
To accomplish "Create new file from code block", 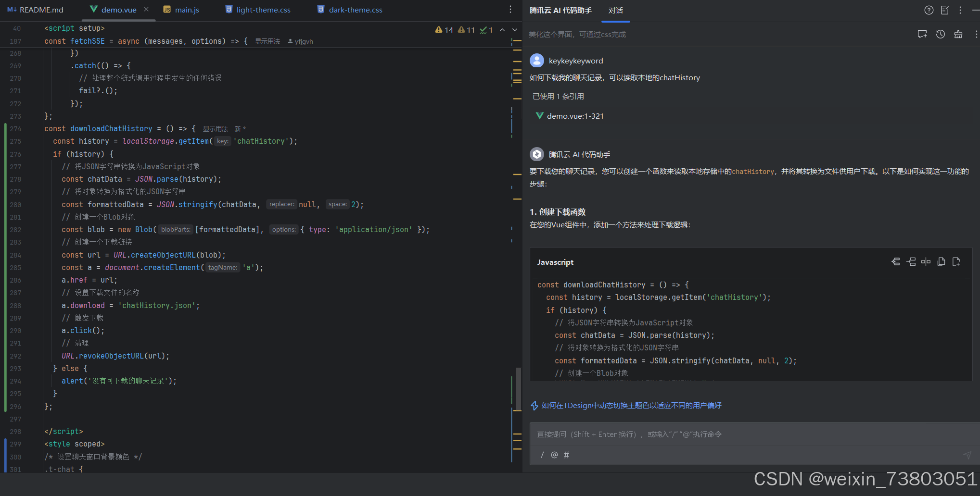I will pyautogui.click(x=956, y=262).
